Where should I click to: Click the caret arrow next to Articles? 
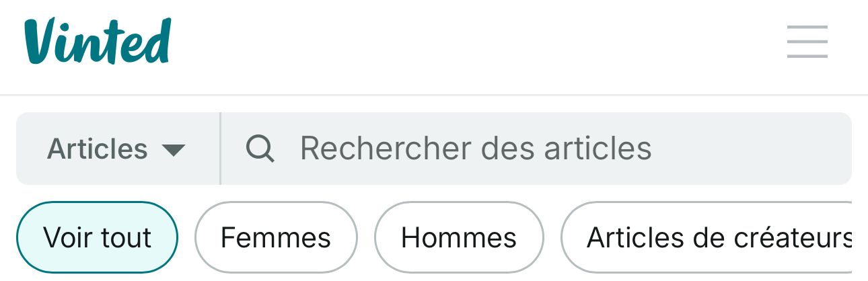tap(174, 149)
